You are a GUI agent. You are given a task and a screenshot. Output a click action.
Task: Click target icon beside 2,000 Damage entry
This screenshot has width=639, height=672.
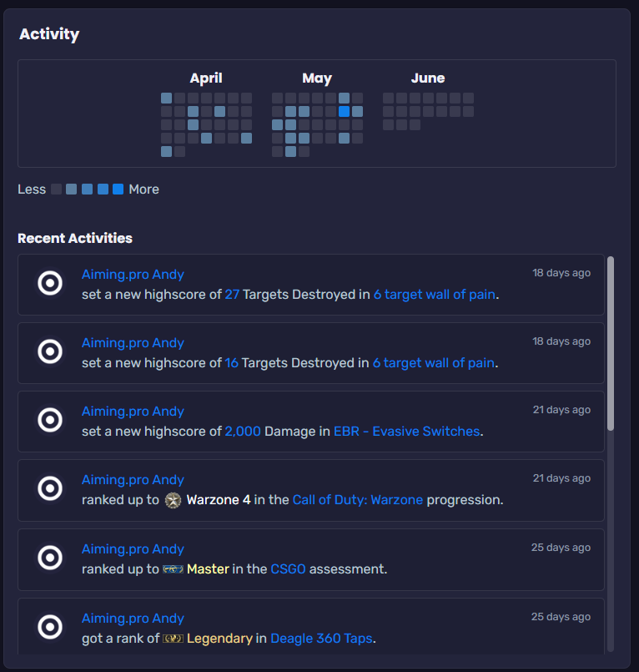pyautogui.click(x=50, y=421)
